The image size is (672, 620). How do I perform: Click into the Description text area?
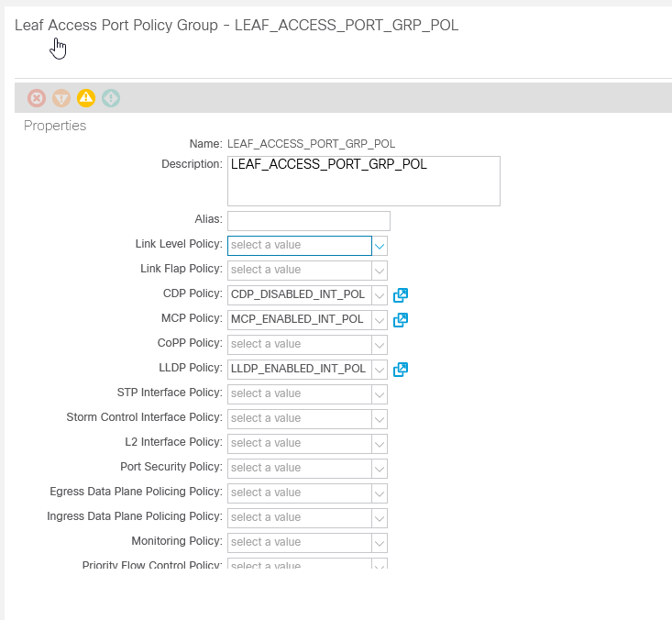point(363,181)
